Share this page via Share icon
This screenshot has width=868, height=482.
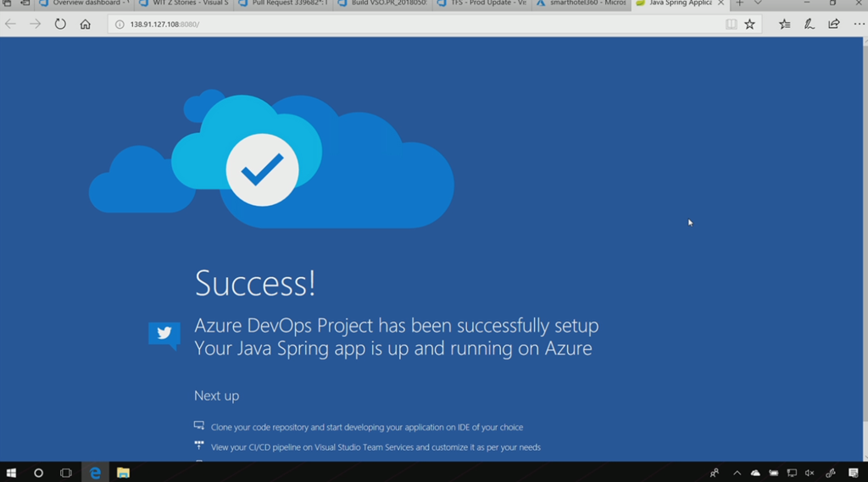[834, 25]
